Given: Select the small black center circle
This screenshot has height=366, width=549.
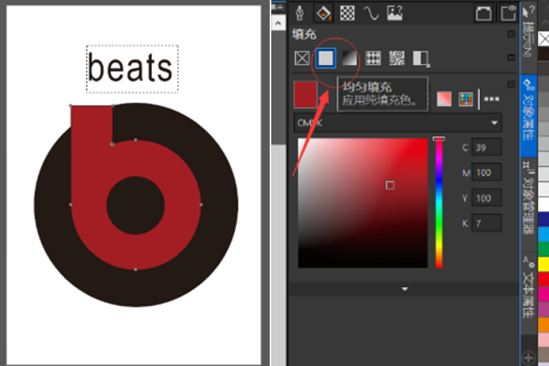Looking at the screenshot, I should tap(135, 205).
